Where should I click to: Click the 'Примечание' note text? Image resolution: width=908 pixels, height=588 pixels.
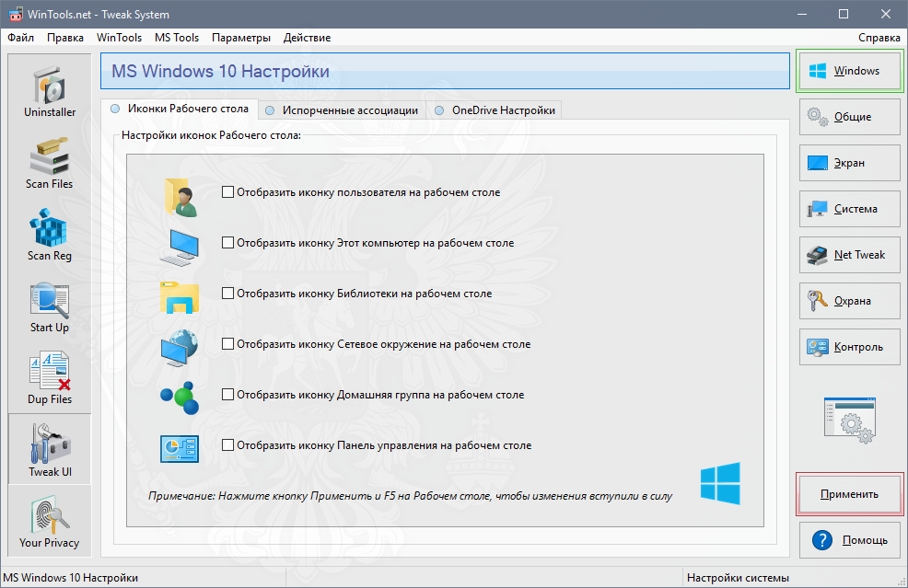(410, 496)
